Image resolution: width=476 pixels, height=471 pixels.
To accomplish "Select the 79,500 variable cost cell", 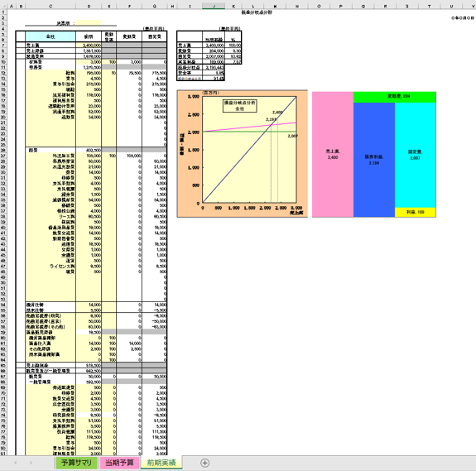I will (129, 73).
